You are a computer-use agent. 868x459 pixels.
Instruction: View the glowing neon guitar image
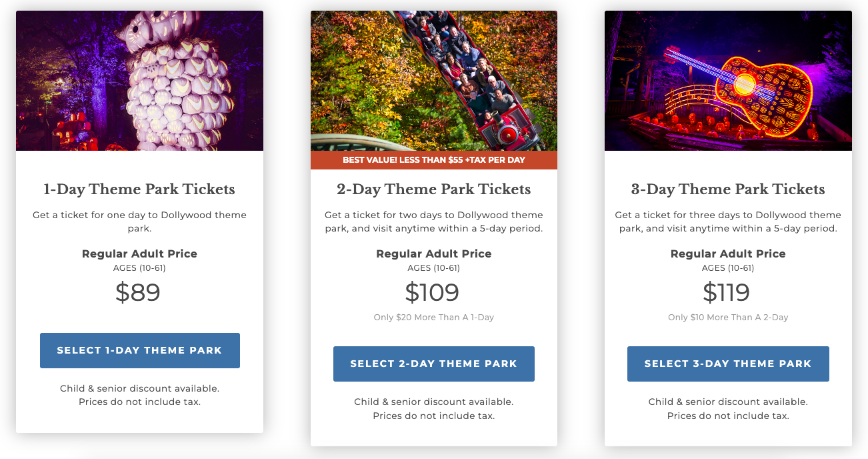pyautogui.click(x=727, y=81)
